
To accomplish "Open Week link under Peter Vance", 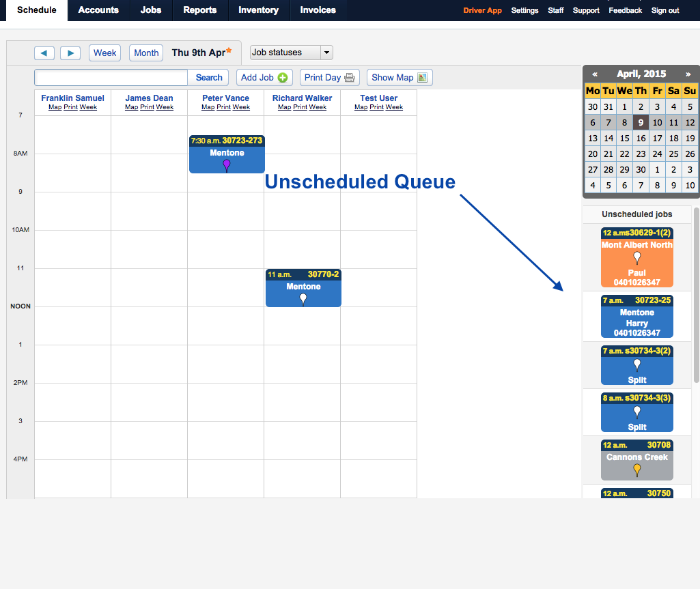I will (x=241, y=107).
